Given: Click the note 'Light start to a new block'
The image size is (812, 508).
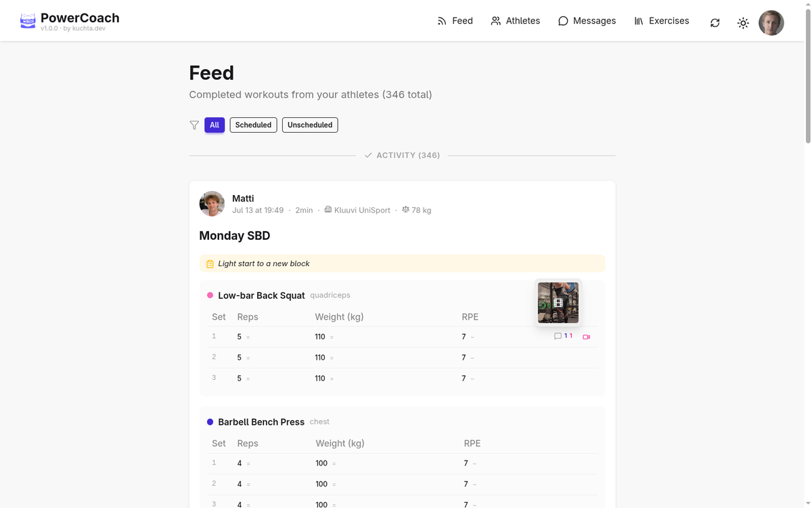Looking at the screenshot, I should (264, 263).
